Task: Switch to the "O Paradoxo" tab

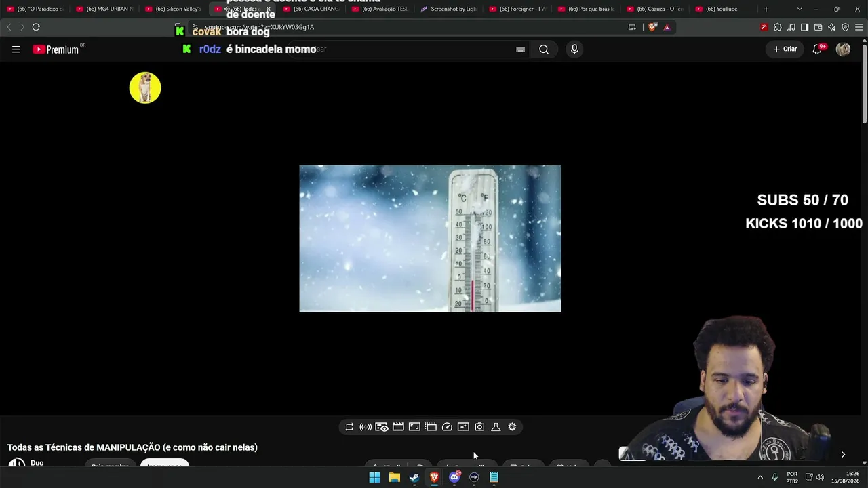Action: click(35, 9)
